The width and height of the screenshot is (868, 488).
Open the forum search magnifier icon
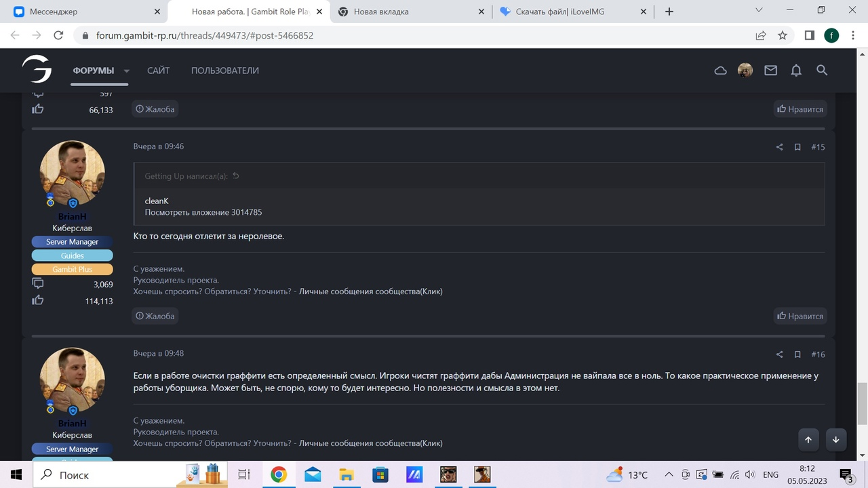pyautogui.click(x=822, y=70)
